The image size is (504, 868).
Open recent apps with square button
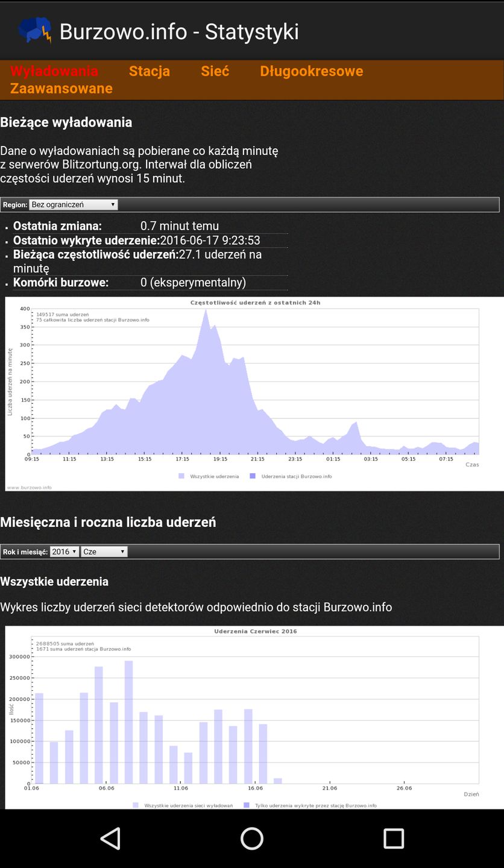[x=394, y=838]
